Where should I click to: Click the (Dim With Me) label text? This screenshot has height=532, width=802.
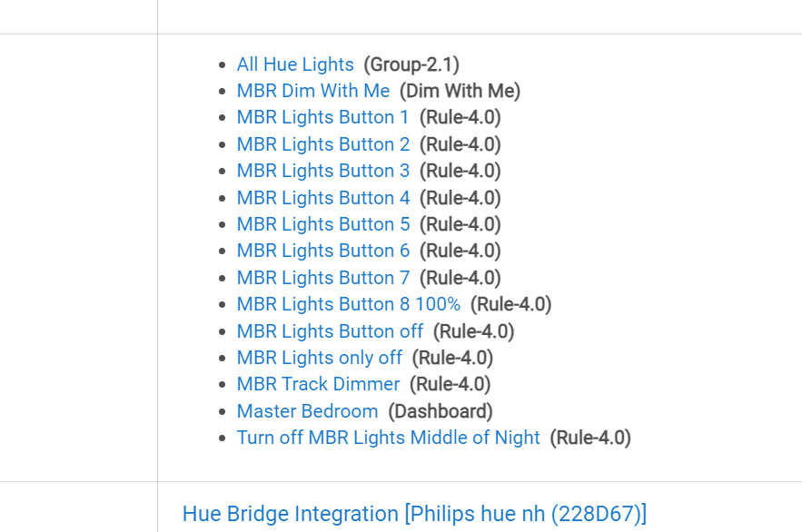point(460,91)
